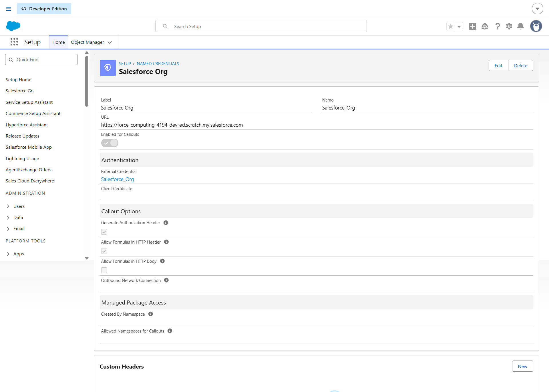Toggle the Enabled for Callouts switch
This screenshot has width=549, height=392.
pos(110,143)
